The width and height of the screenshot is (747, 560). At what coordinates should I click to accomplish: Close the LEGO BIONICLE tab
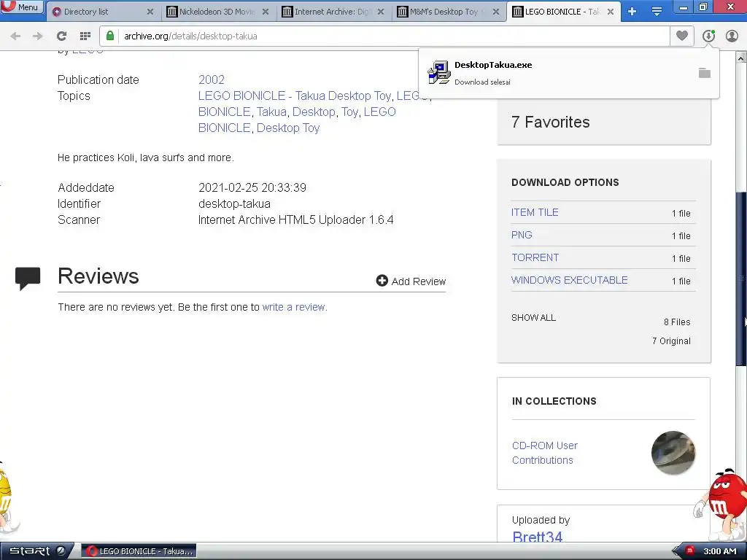[611, 12]
